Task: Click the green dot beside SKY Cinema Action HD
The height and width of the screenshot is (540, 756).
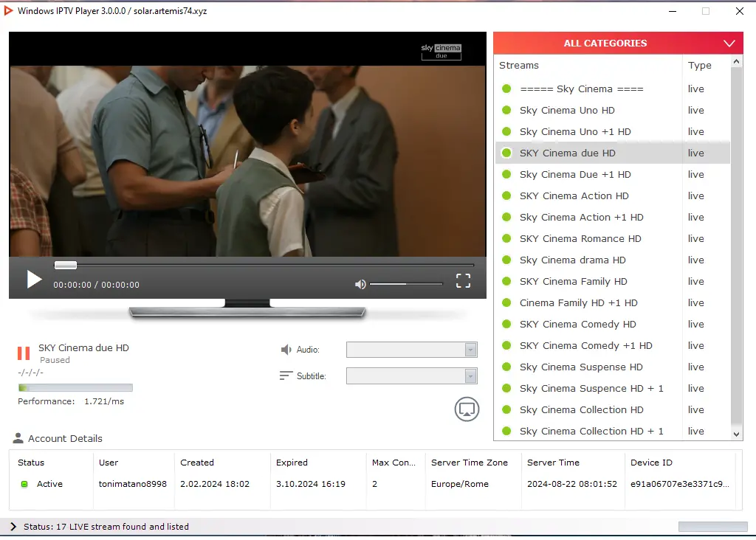Action: (506, 195)
